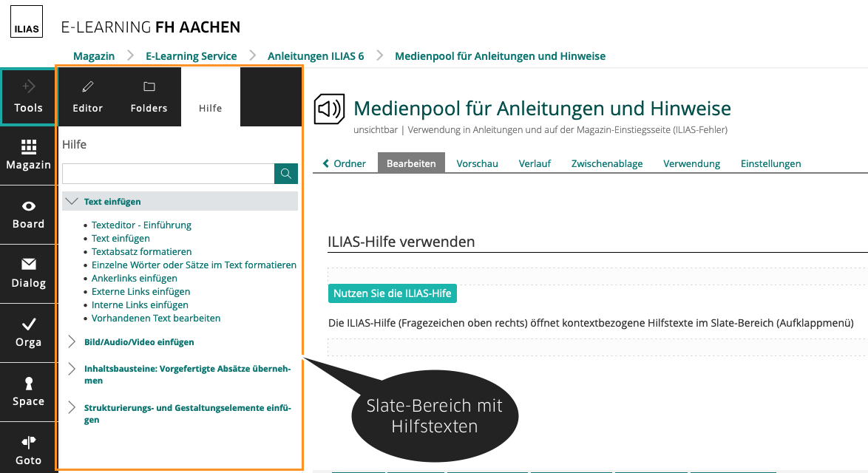Start a help search with the magnifier icon

tap(285, 173)
